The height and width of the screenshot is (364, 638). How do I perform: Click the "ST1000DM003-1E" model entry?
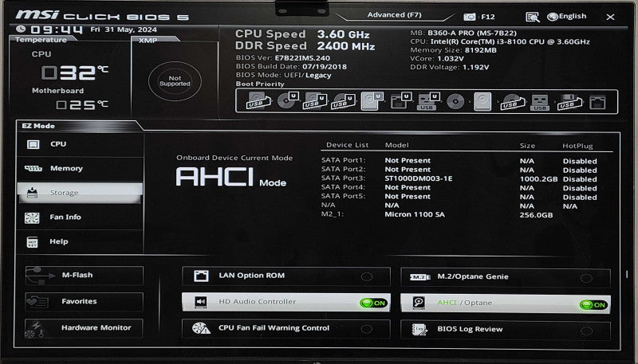click(418, 178)
